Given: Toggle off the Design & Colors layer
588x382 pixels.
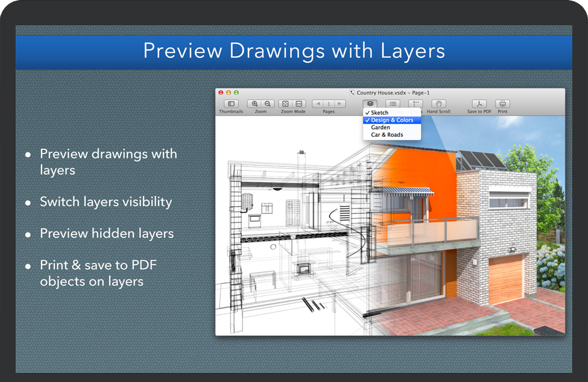Looking at the screenshot, I should coord(392,120).
